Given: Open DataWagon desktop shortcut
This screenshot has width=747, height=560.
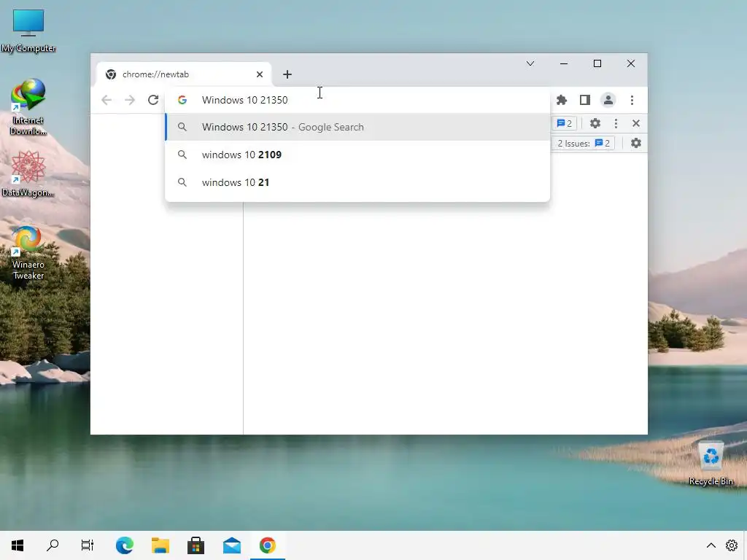Looking at the screenshot, I should [x=28, y=174].
